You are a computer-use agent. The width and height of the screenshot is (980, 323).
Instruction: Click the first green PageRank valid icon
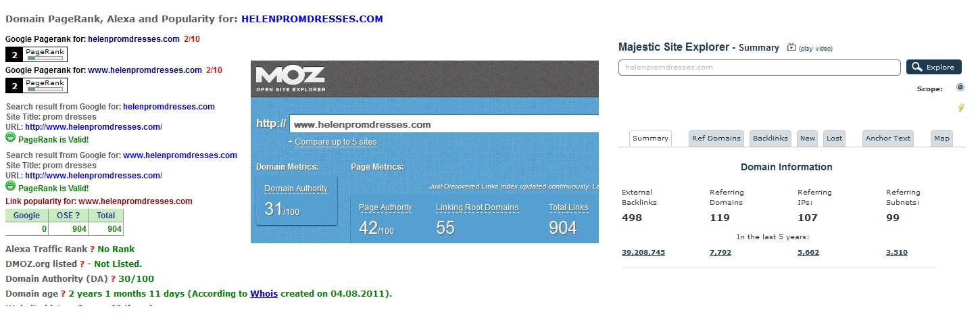coord(10,138)
